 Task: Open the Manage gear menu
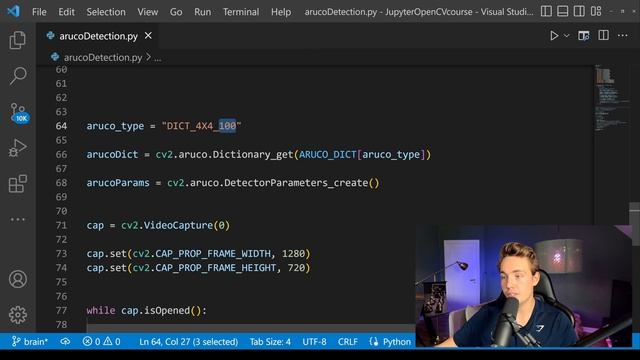point(18,315)
